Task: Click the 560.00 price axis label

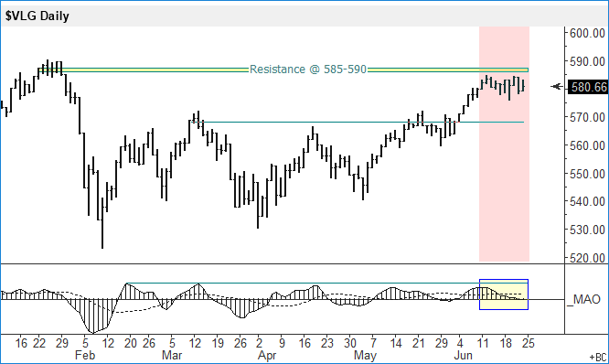Action: pyautogui.click(x=587, y=145)
